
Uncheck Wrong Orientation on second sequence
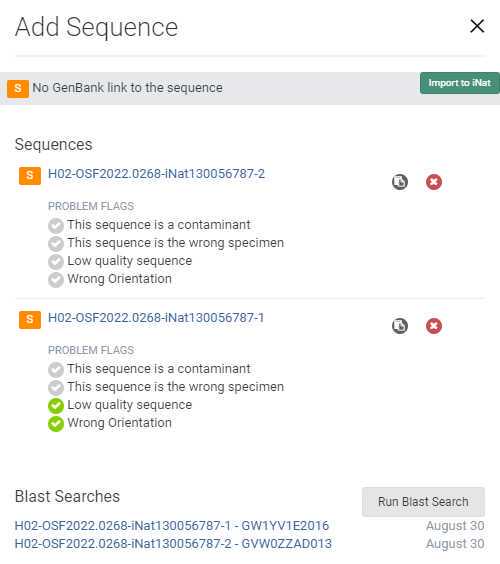coord(56,423)
